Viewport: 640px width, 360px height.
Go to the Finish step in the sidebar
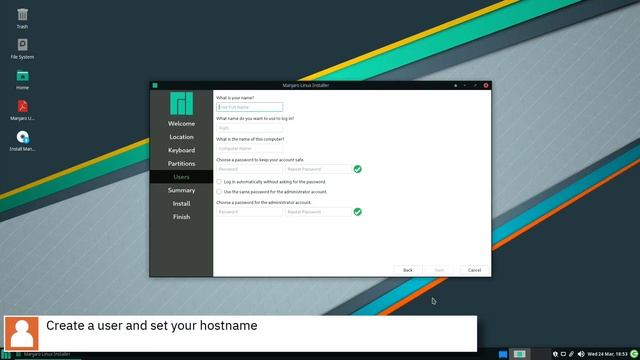[x=181, y=217]
